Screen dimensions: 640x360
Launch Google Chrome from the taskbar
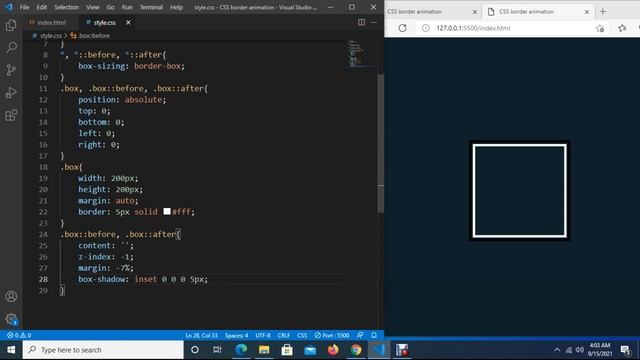(x=356, y=350)
